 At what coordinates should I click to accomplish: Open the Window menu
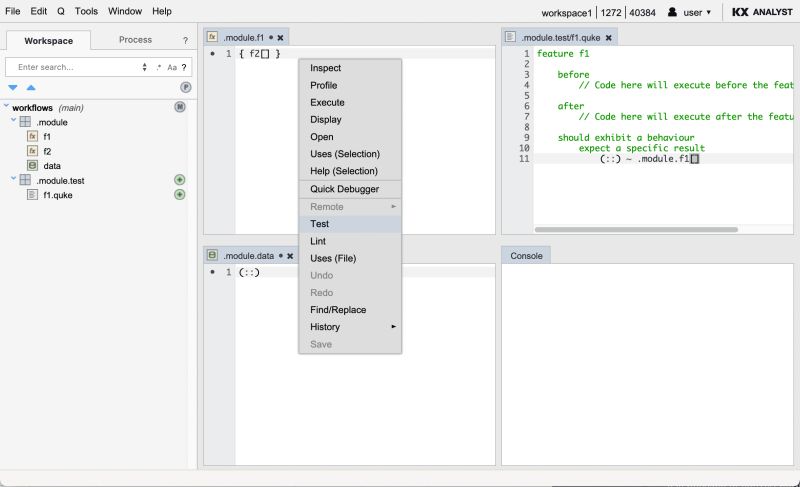point(125,11)
